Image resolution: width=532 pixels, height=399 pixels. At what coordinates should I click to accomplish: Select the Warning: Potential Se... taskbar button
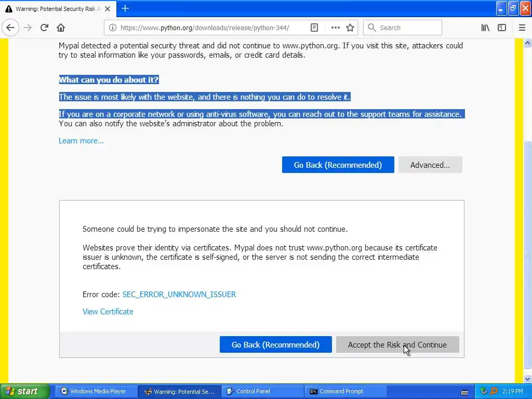(179, 391)
